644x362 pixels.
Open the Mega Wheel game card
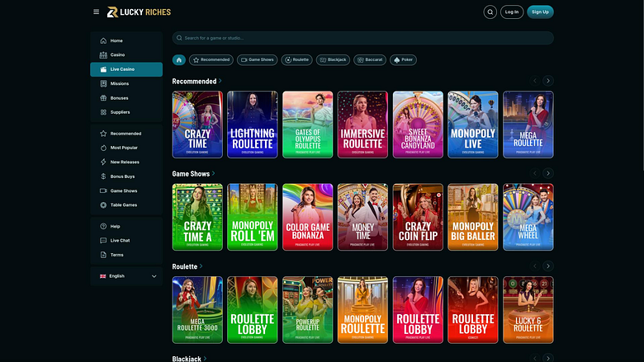[528, 217]
